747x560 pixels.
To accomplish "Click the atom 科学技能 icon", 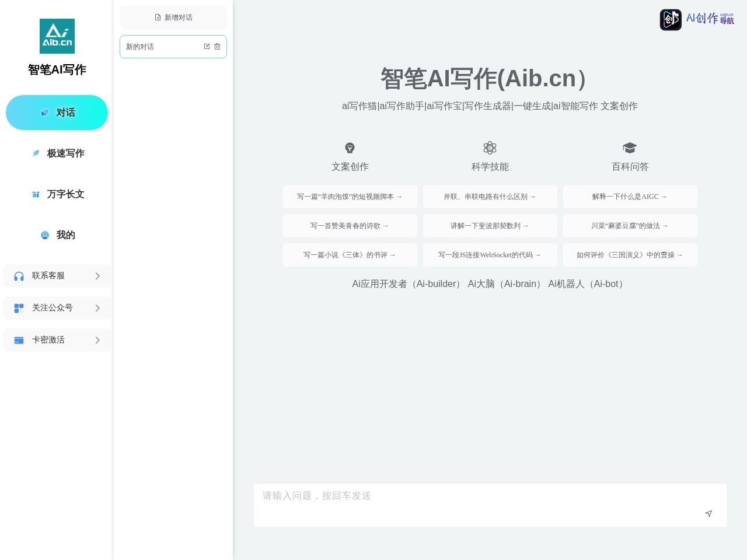I will [490, 148].
